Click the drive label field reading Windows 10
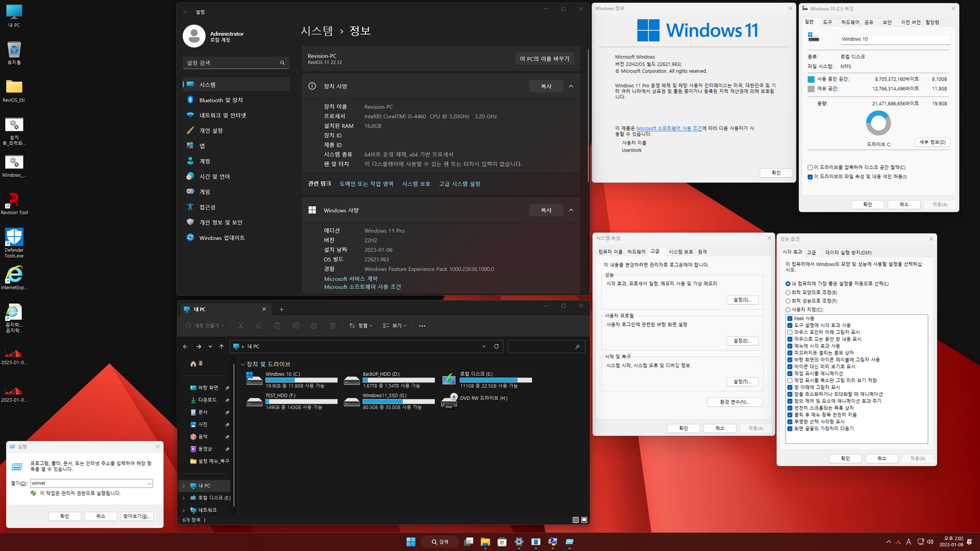The height and width of the screenshot is (551, 980). point(895,39)
